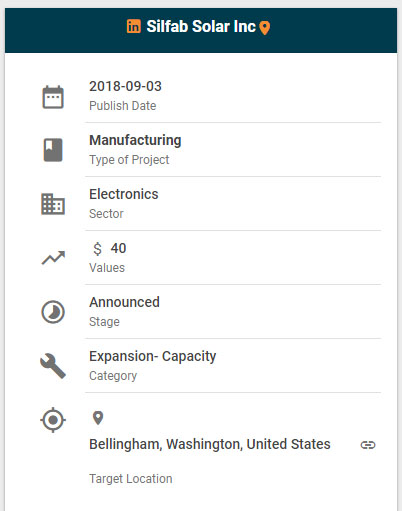
Task: Click the value amount 40
Action: 118,248
